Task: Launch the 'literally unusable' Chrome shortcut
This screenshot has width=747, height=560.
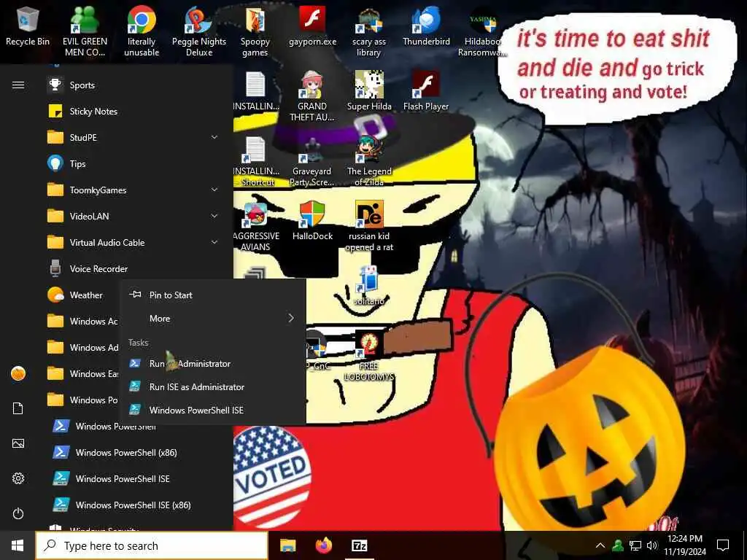Action: click(x=142, y=31)
